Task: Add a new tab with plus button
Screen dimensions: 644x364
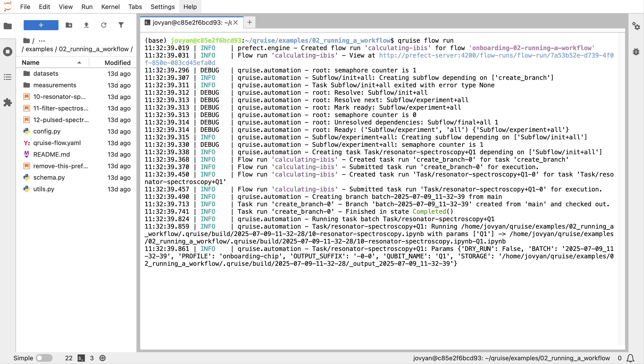Action: (x=249, y=22)
